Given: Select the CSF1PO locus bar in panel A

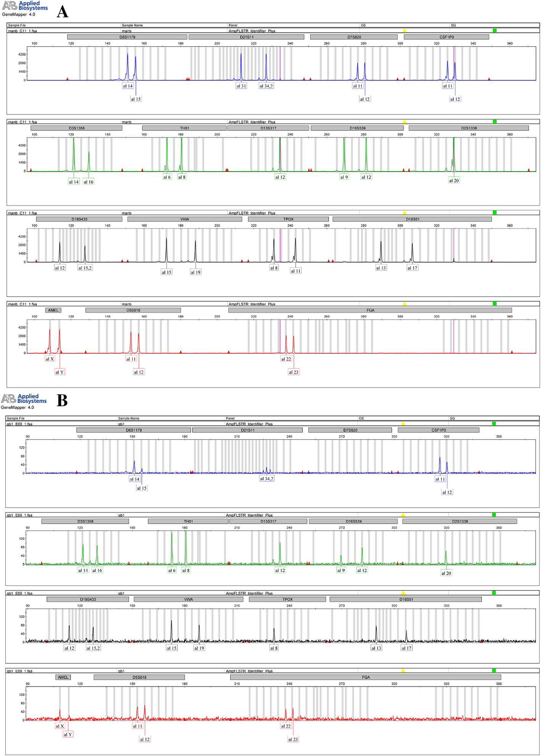Looking at the screenshot, I should (x=446, y=37).
